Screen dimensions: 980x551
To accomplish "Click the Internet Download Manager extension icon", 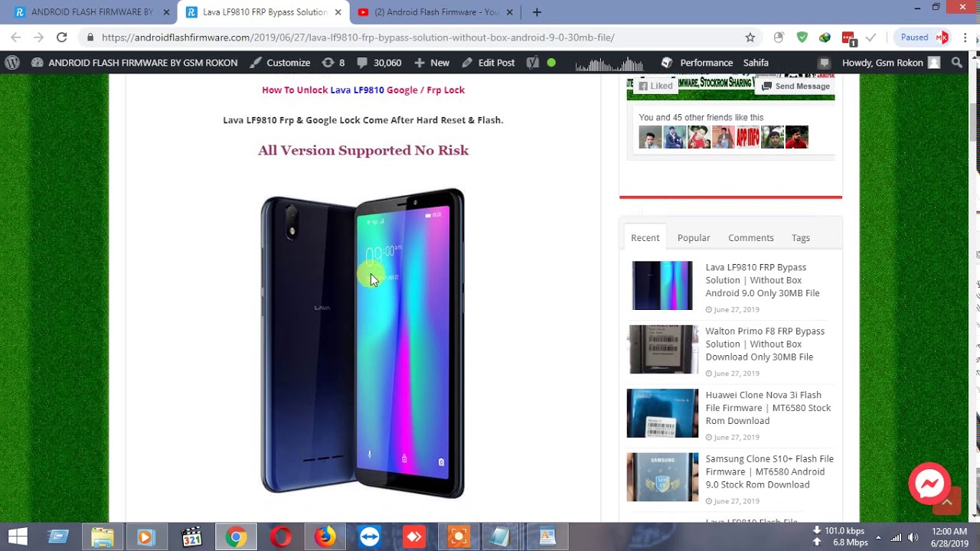I will [825, 37].
